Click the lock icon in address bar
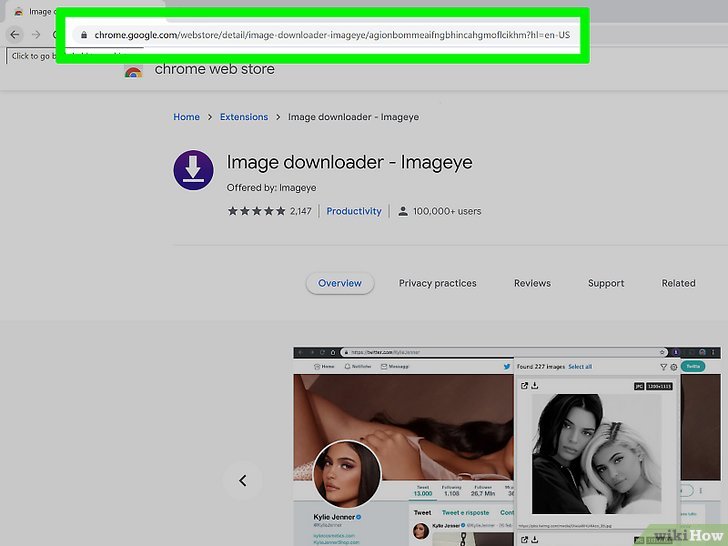728x546 pixels. tap(84, 35)
